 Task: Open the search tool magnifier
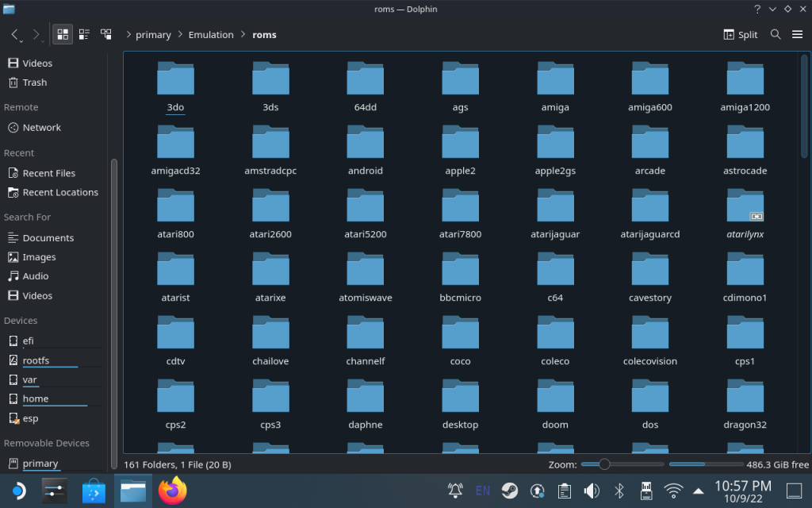(776, 35)
